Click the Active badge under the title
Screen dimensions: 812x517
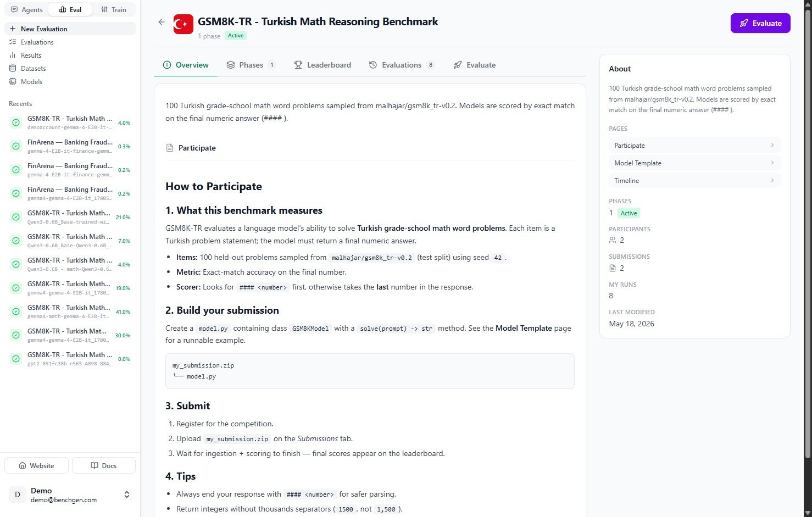click(236, 36)
